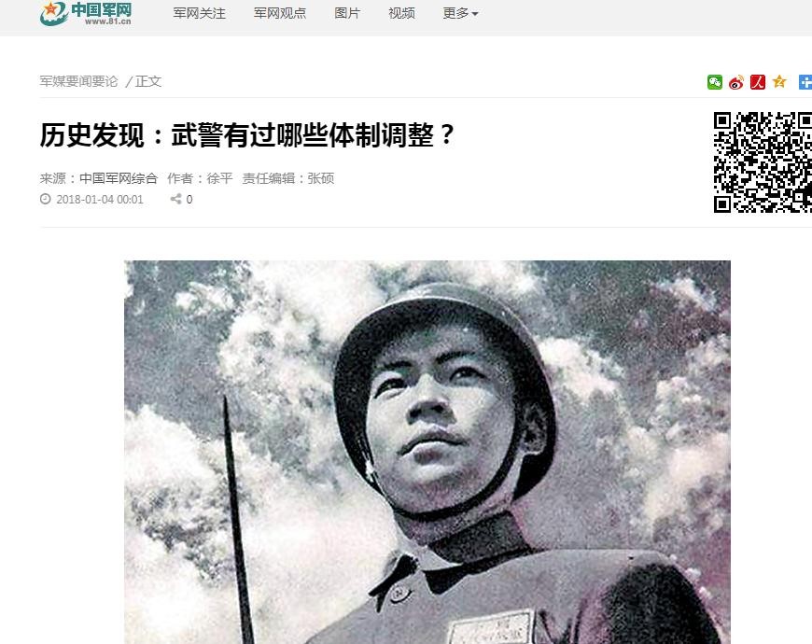Screen dimensions: 812x644
Task: Open the 军网观点 menu item
Action: (x=280, y=13)
